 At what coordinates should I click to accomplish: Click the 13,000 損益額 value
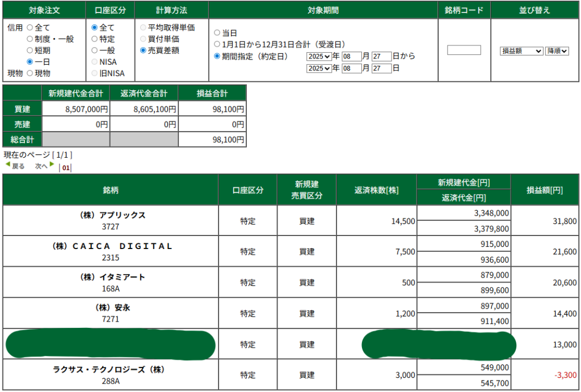coord(565,344)
